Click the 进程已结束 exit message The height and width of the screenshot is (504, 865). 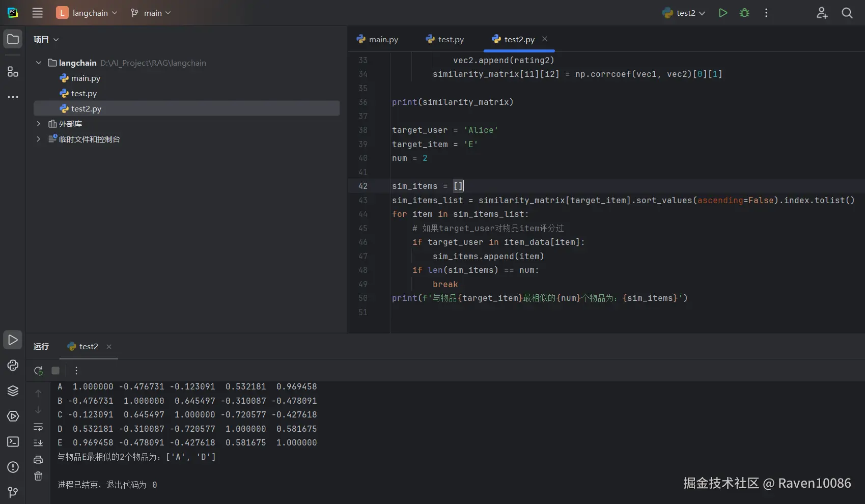click(x=107, y=485)
